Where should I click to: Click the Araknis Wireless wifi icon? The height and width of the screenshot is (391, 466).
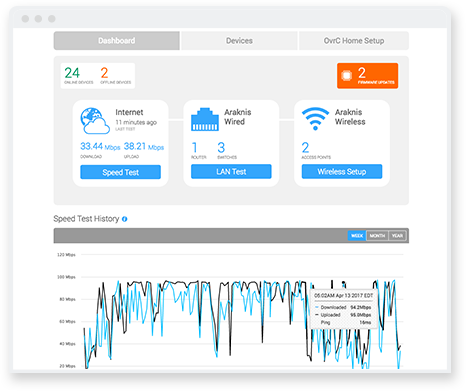[x=315, y=119]
